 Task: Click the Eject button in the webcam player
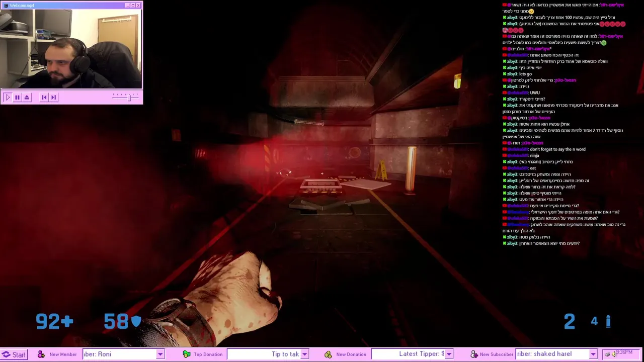pos(27,97)
